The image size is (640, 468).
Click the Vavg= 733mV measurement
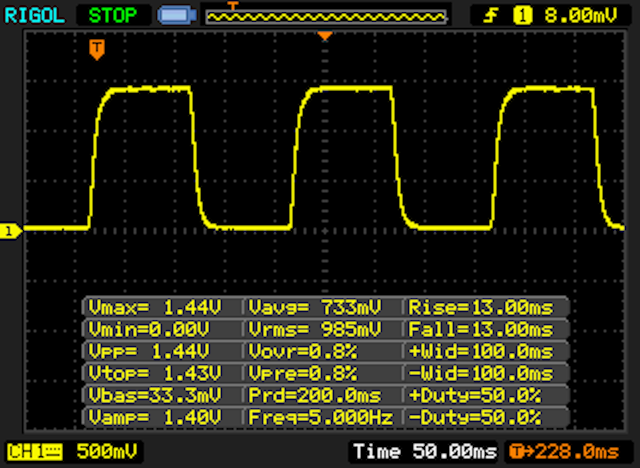[315, 307]
